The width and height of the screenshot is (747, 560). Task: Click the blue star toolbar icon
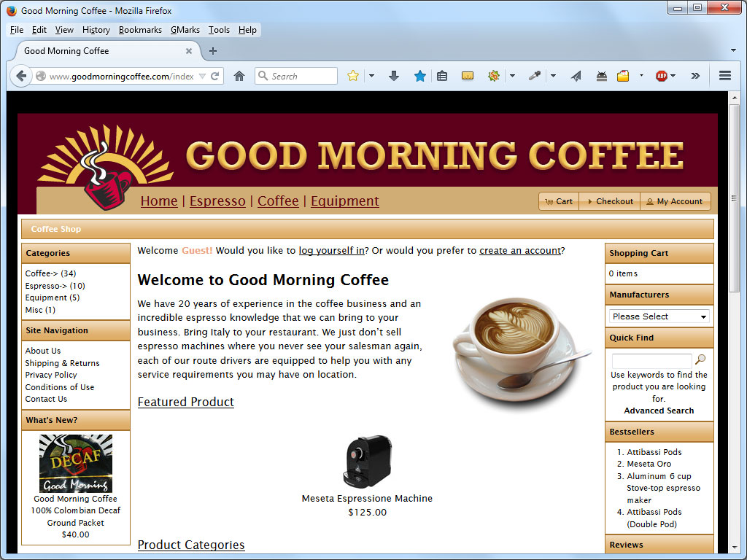pos(419,76)
